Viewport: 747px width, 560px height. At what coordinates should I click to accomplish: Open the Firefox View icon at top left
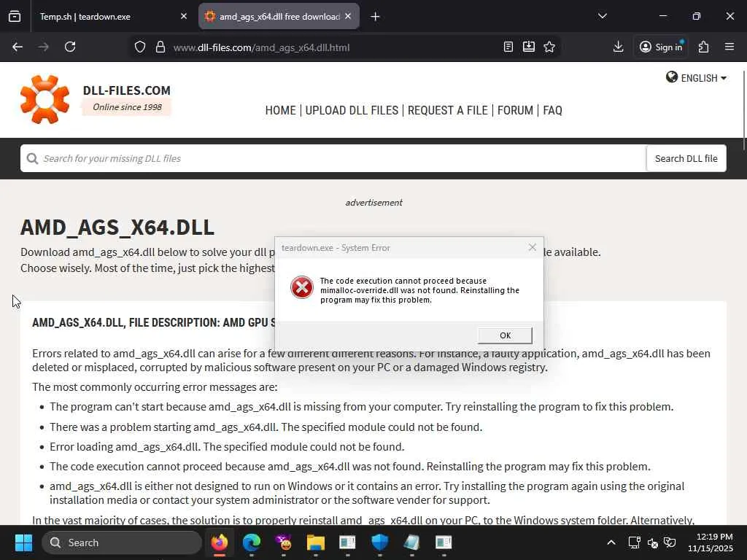click(x=15, y=16)
